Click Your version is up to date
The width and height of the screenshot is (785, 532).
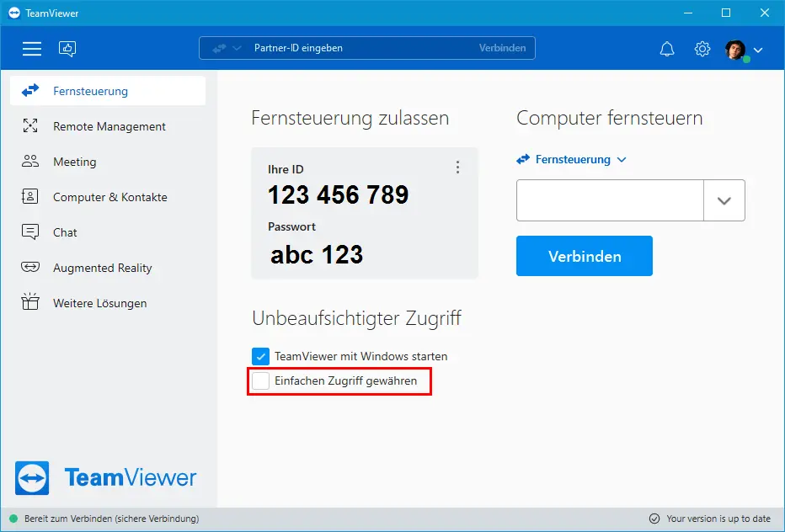click(x=718, y=519)
